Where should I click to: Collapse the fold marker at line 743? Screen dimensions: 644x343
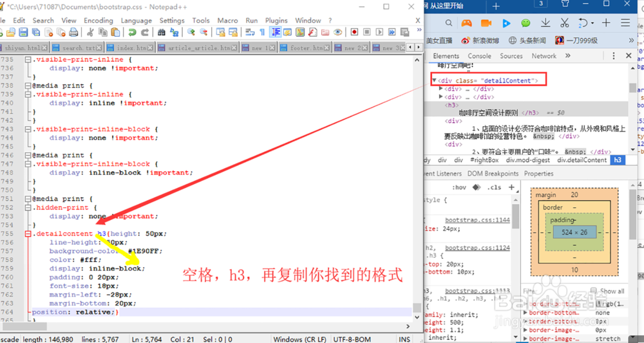28,129
